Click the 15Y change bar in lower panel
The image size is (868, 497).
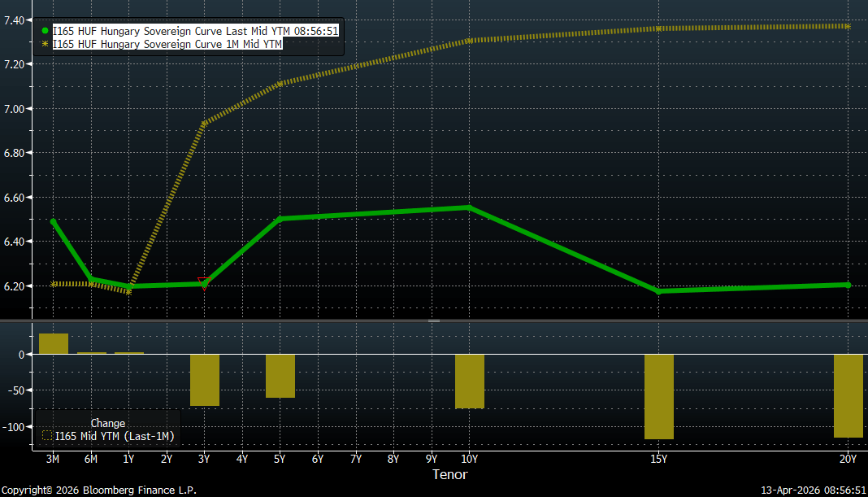(x=658, y=396)
